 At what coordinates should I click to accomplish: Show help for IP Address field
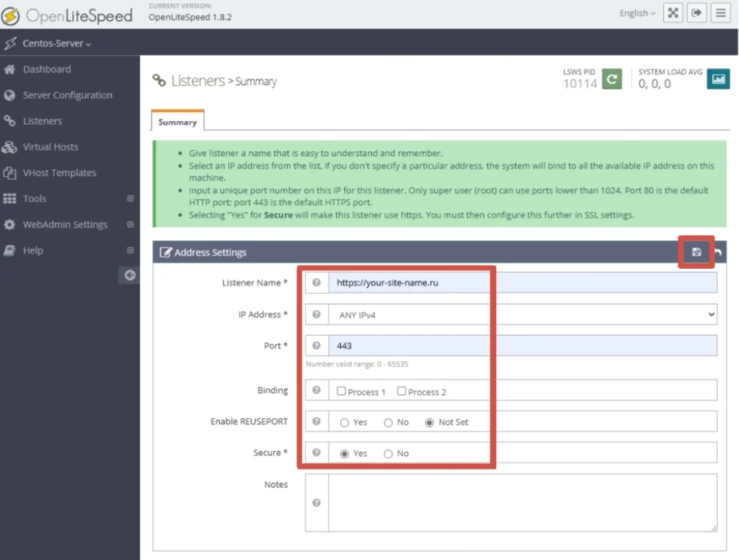point(316,314)
